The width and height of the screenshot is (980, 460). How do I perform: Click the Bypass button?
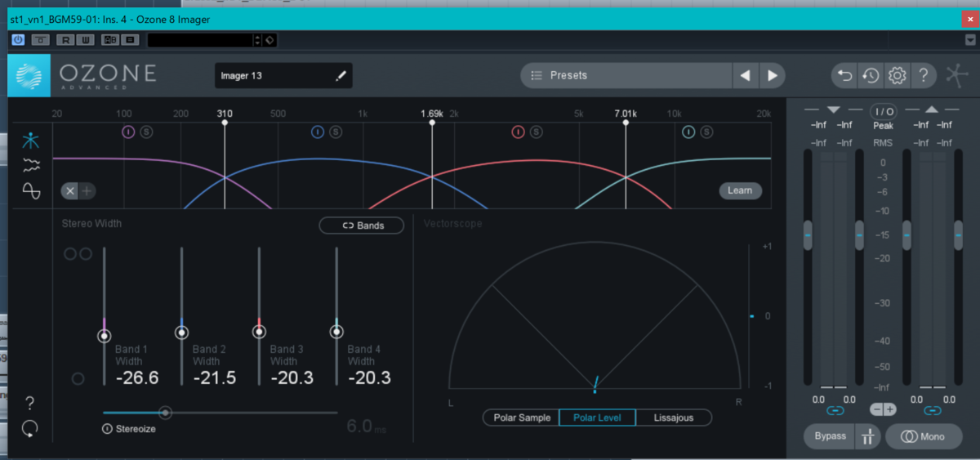click(830, 436)
